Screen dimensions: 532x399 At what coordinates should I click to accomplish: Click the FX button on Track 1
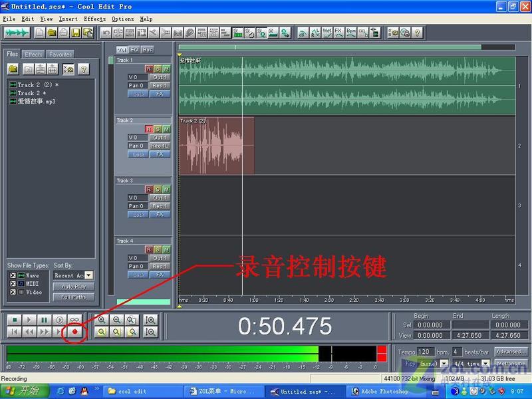pos(160,94)
